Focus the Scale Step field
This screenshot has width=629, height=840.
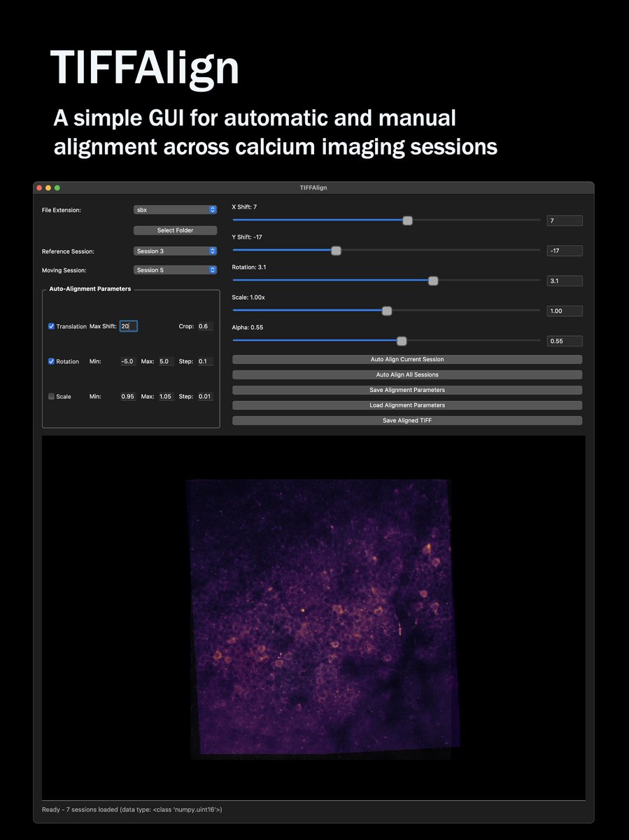(x=206, y=396)
